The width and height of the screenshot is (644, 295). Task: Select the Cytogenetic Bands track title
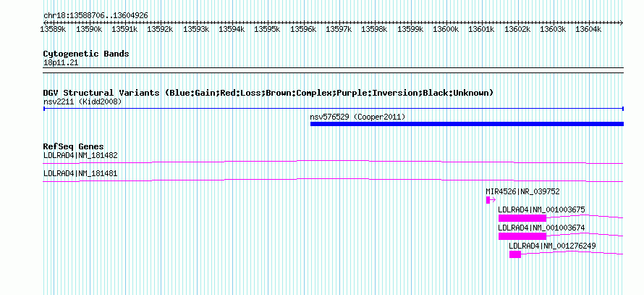(86, 54)
